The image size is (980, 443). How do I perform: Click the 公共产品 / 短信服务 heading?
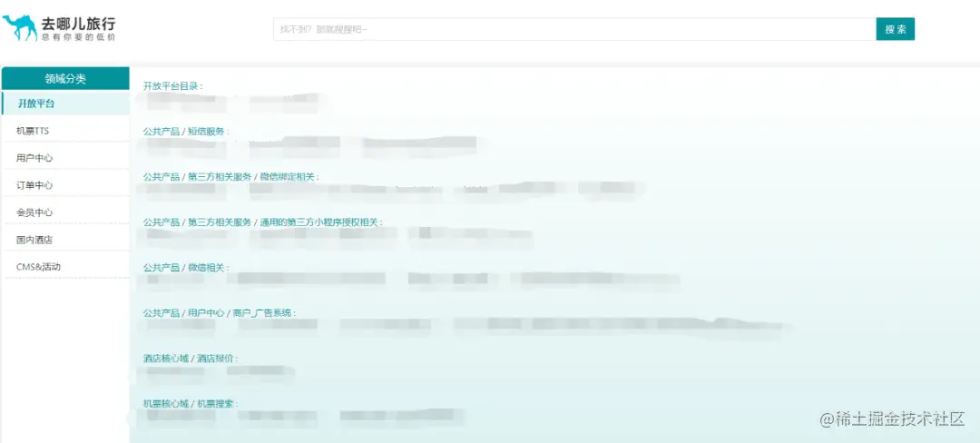click(x=186, y=132)
